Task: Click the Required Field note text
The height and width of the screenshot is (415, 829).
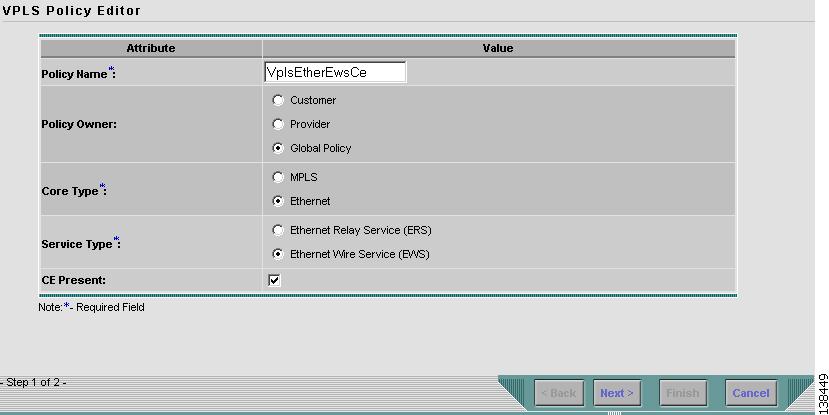Action: tap(91, 307)
